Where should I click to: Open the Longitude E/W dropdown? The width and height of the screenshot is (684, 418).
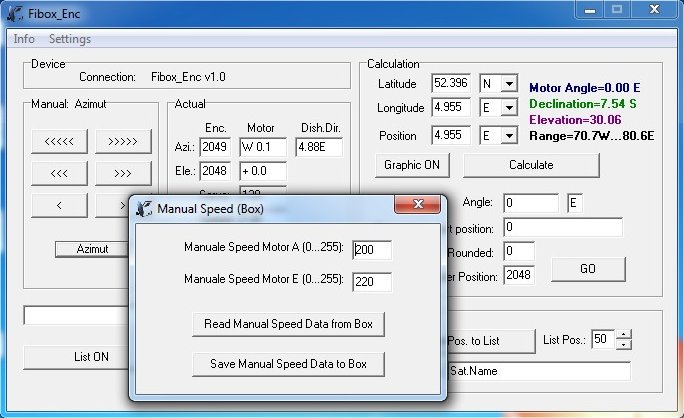(x=509, y=109)
